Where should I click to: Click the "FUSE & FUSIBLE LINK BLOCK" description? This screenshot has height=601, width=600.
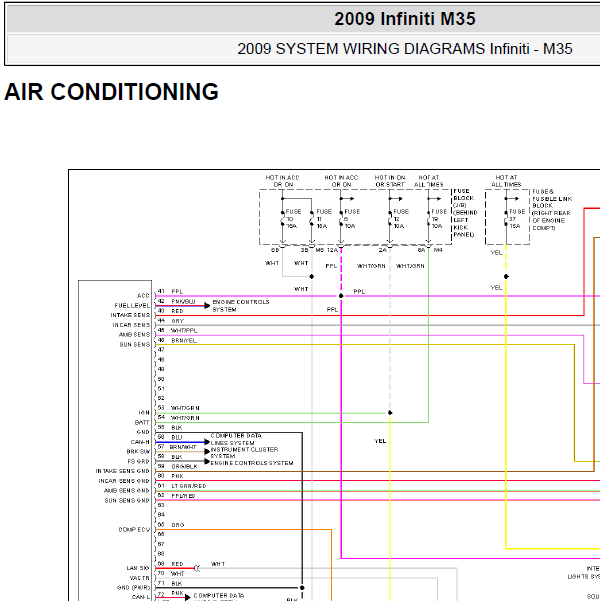coord(552,210)
